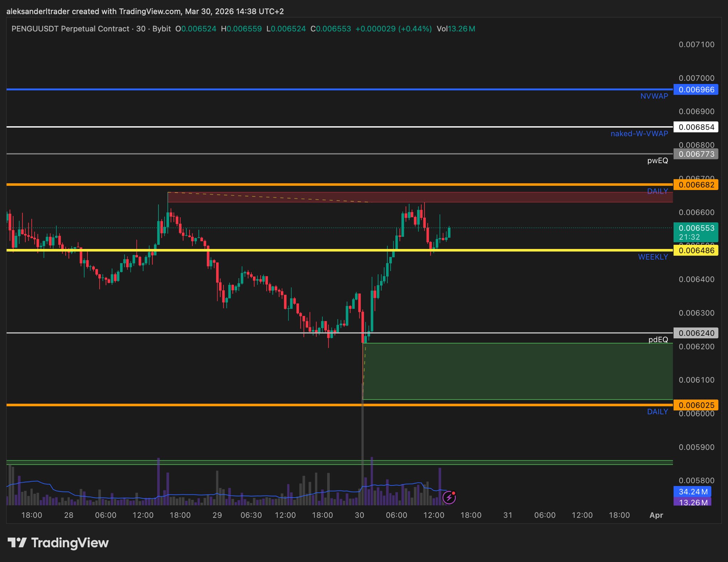Click the purple lightning bolt icon
Image resolution: width=728 pixels, height=562 pixels.
[x=449, y=497]
